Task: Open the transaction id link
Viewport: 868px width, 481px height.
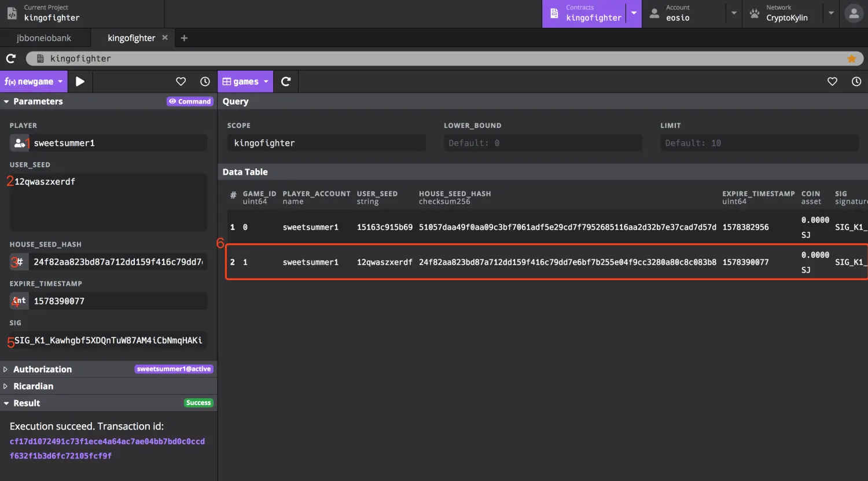Action: pos(107,448)
